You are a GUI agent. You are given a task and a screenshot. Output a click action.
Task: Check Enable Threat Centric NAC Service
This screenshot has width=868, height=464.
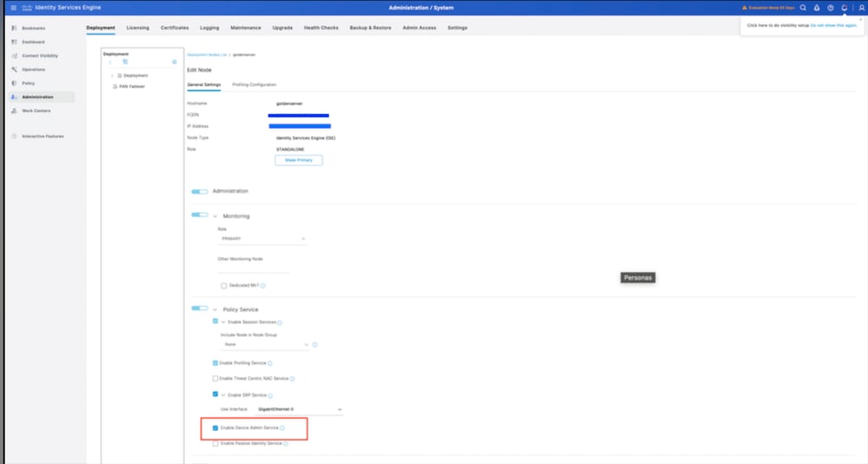(215, 379)
